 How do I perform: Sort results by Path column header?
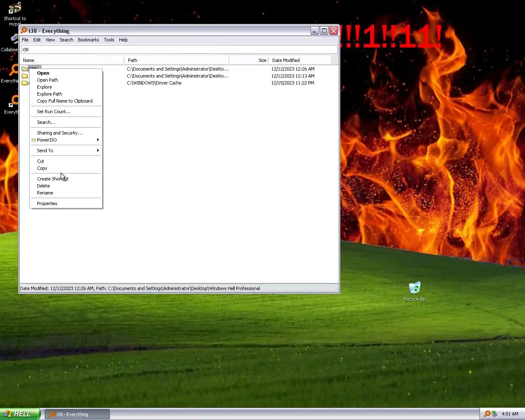177,60
